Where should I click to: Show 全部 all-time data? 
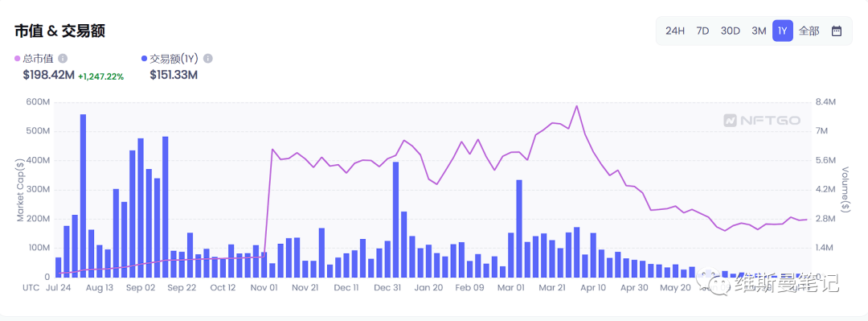(809, 31)
